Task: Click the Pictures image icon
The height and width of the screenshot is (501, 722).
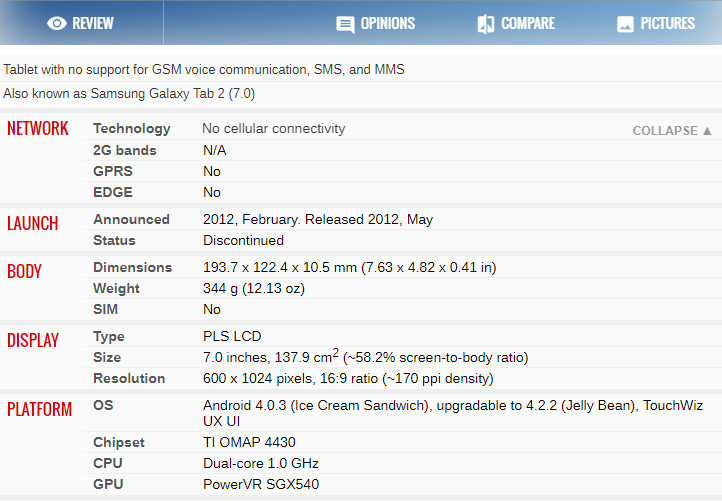Action: pos(625,24)
